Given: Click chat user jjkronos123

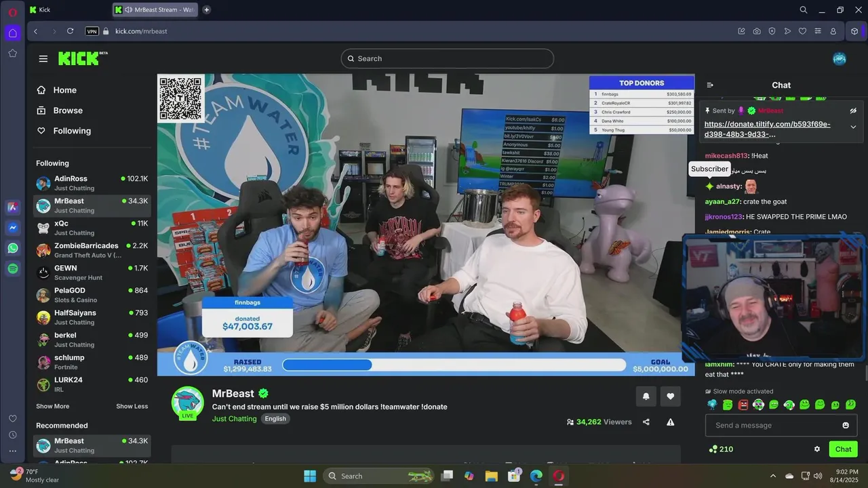Looking at the screenshot, I should (x=724, y=217).
